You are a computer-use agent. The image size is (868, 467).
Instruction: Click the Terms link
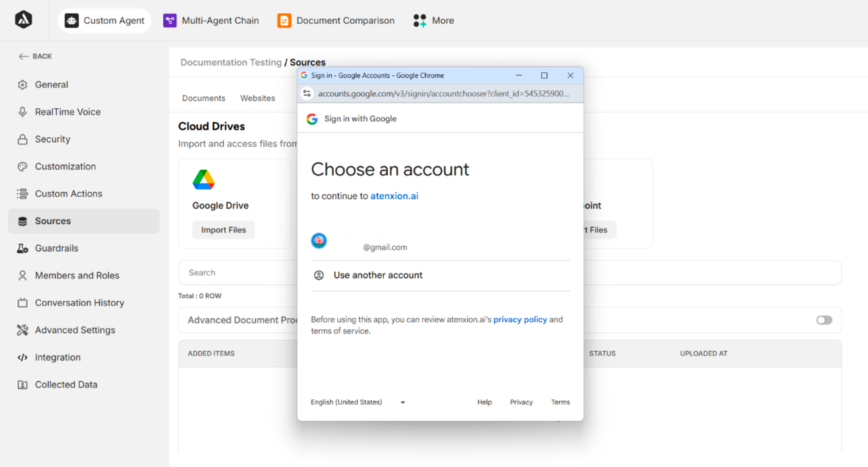[x=560, y=402]
